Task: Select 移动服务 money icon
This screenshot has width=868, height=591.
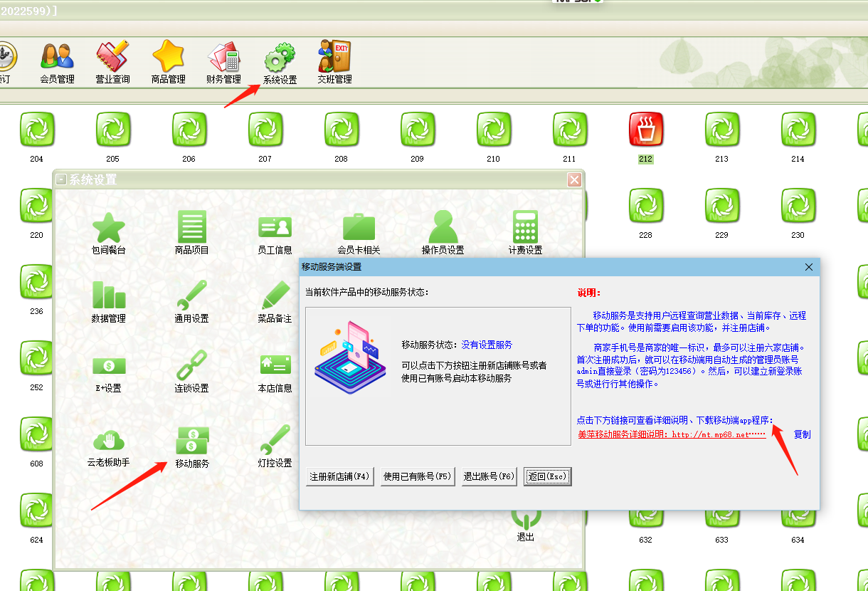Action: tap(191, 441)
